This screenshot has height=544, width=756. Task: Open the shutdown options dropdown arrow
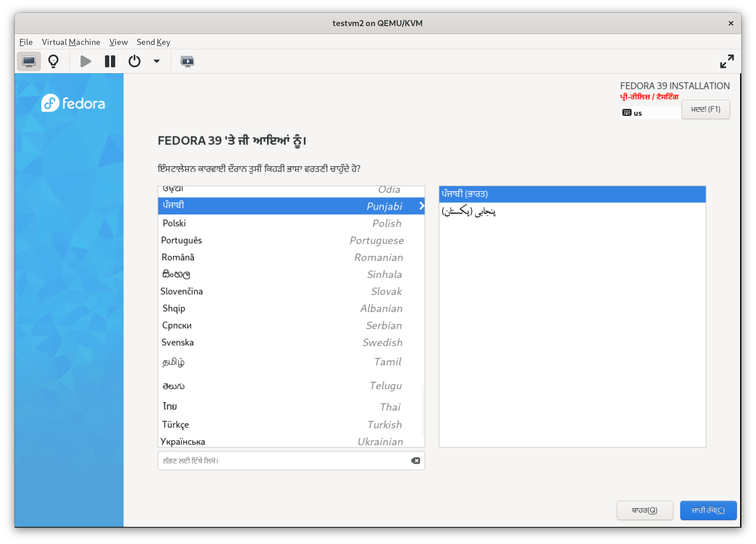pyautogui.click(x=157, y=61)
